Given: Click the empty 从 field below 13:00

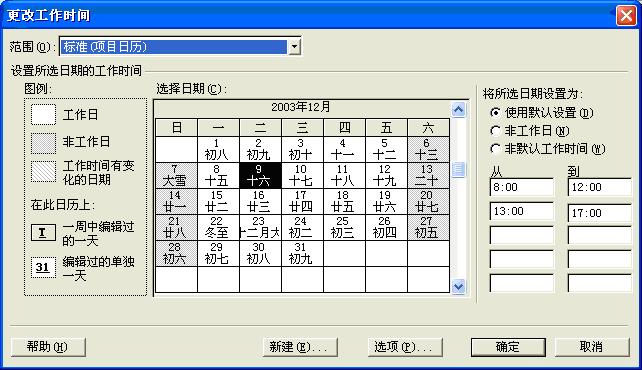Looking at the screenshot, I should click(x=522, y=235).
